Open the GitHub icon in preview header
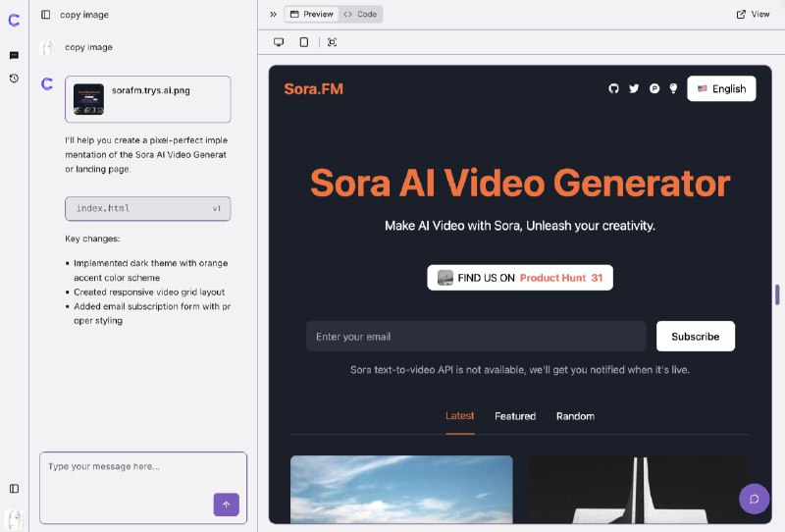Viewport: 785px width, 532px height. 614,88
